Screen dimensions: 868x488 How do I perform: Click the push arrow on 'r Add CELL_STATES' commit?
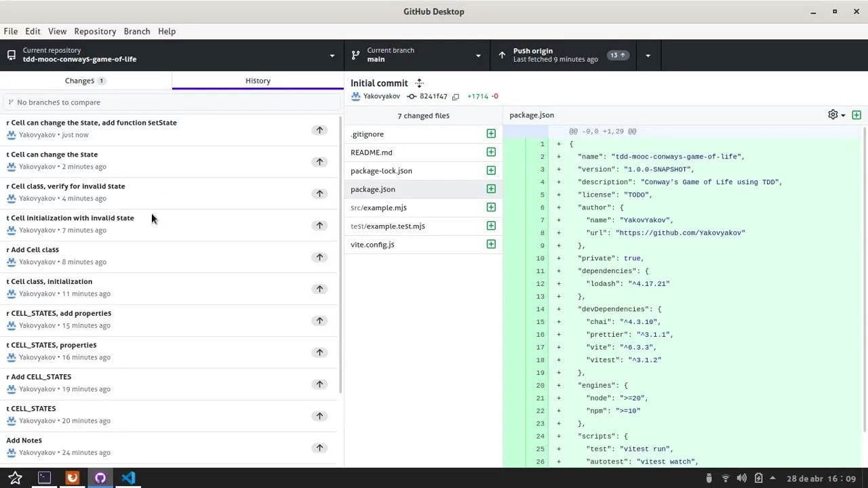pyautogui.click(x=319, y=384)
